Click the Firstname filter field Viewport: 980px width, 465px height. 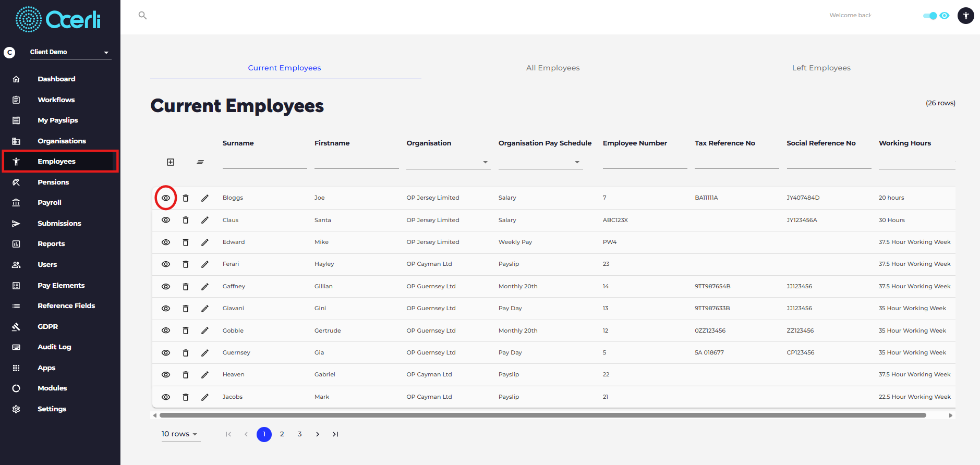point(357,162)
